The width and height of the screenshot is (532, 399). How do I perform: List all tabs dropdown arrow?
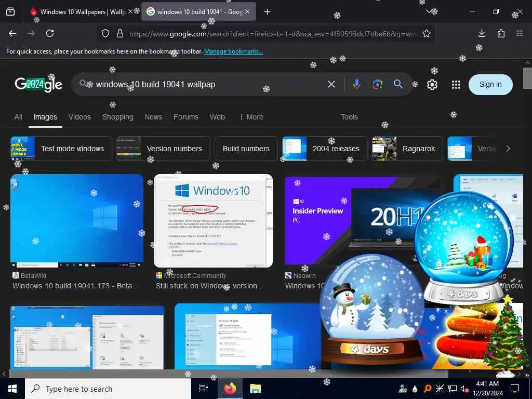(x=429, y=12)
